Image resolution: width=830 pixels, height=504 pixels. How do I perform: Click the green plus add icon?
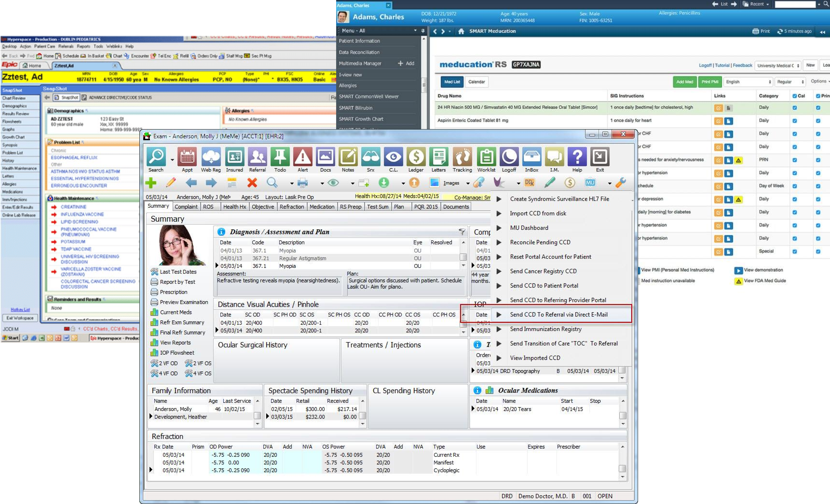pos(150,183)
